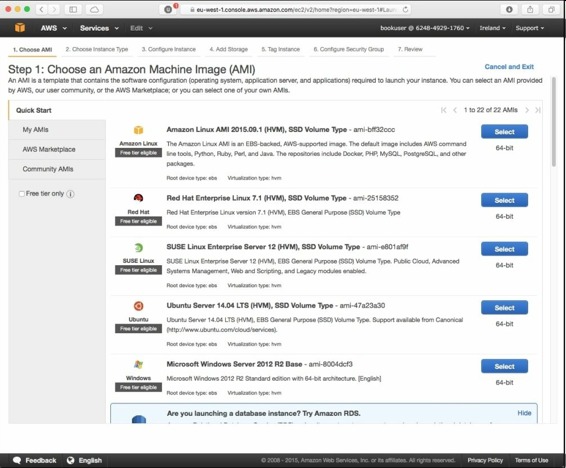Open the bookuser account dropdown
Viewport: 566px width, 468px height.
coord(425,28)
